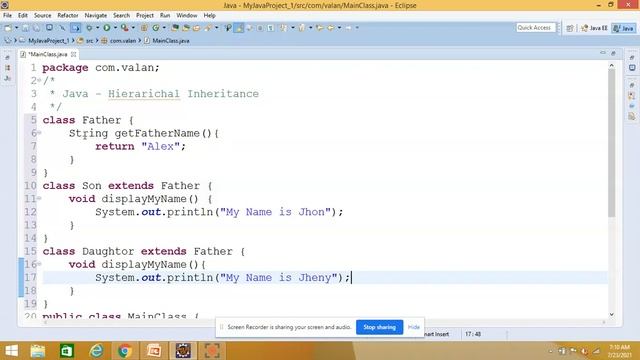
Task: Open the Edit menu
Action: [x=23, y=16]
